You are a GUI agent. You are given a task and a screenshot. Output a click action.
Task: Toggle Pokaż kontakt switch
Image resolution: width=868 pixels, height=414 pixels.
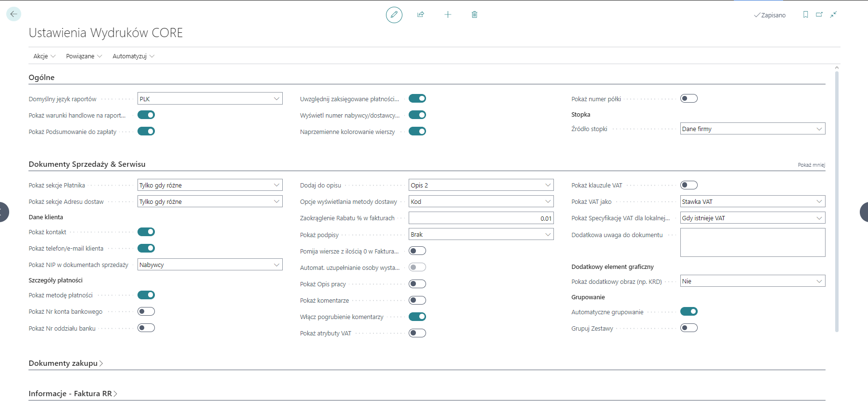pos(146,232)
